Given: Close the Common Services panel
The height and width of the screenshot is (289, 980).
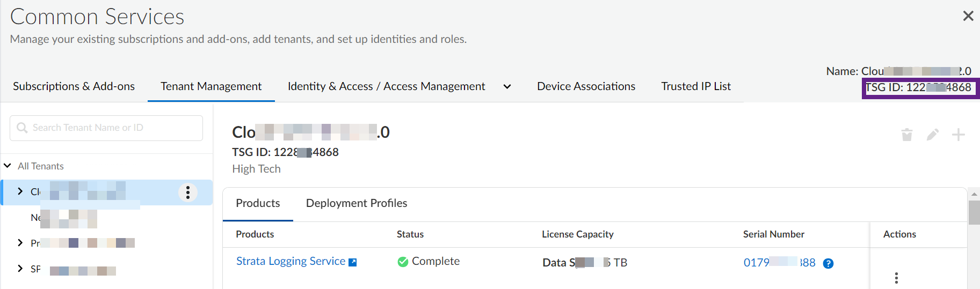Looking at the screenshot, I should tap(968, 16).
